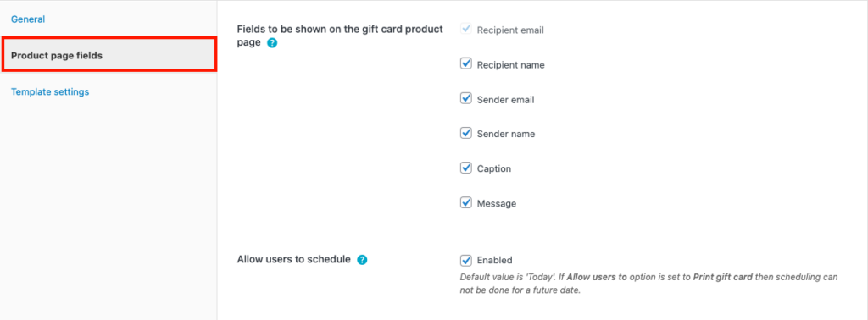Viewport: 868px width, 320px height.
Task: Click the 'Message' label text
Action: tap(497, 203)
